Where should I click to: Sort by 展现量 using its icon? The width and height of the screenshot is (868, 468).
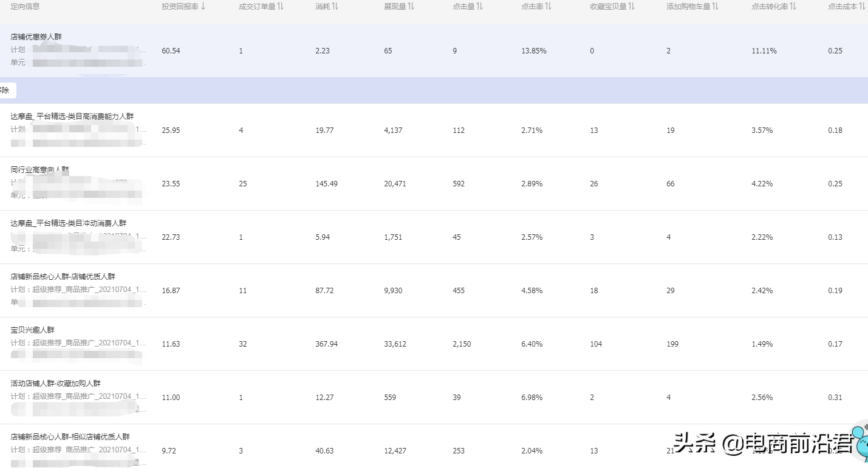click(x=411, y=7)
